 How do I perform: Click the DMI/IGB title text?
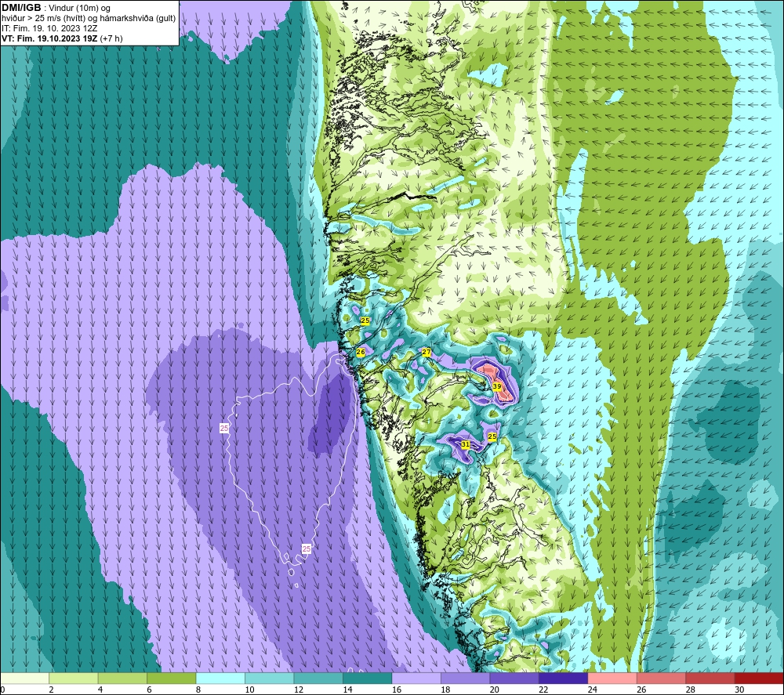[x=21, y=8]
